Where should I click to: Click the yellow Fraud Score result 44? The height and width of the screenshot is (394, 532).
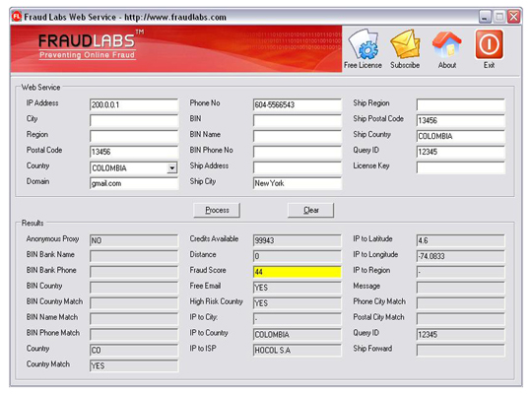click(x=298, y=272)
